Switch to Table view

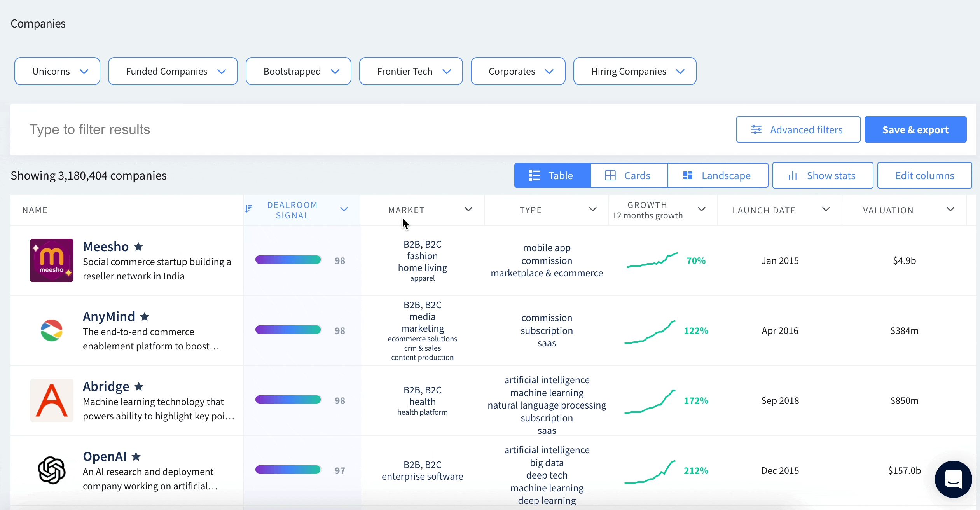[x=552, y=175]
